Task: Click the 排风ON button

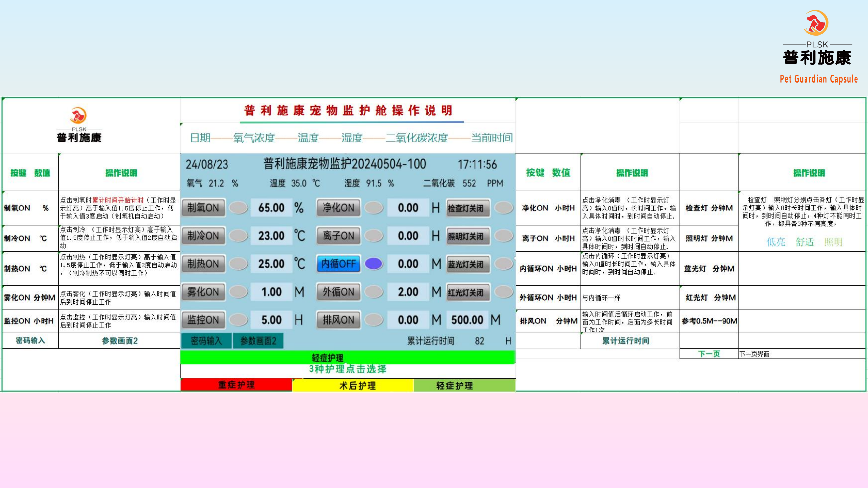Action: [339, 319]
